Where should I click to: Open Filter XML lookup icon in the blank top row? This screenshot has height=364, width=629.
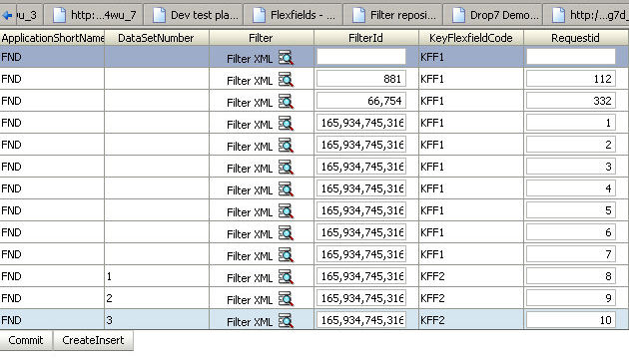pyautogui.click(x=286, y=58)
